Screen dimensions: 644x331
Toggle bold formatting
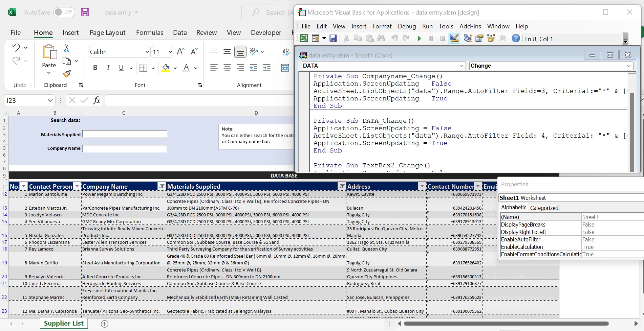pyautogui.click(x=95, y=68)
